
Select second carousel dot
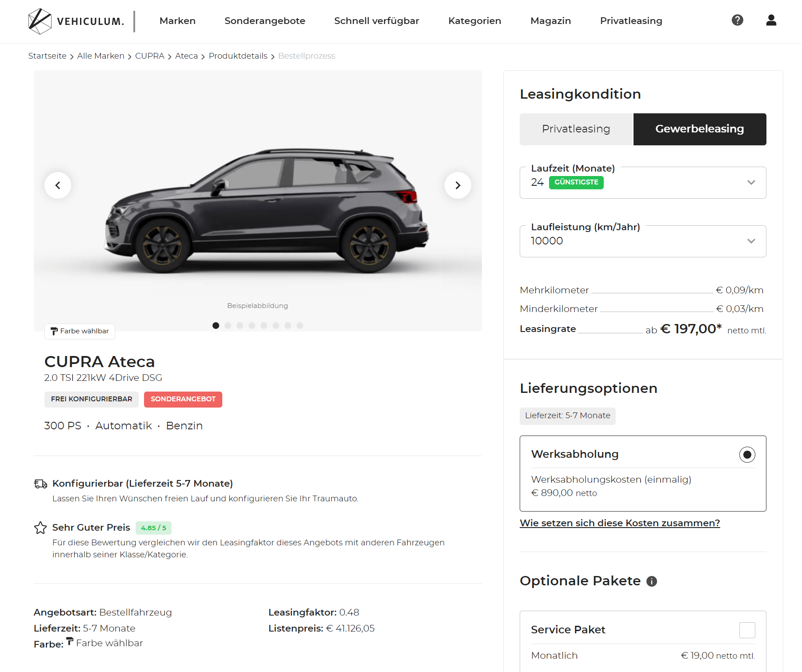(228, 326)
